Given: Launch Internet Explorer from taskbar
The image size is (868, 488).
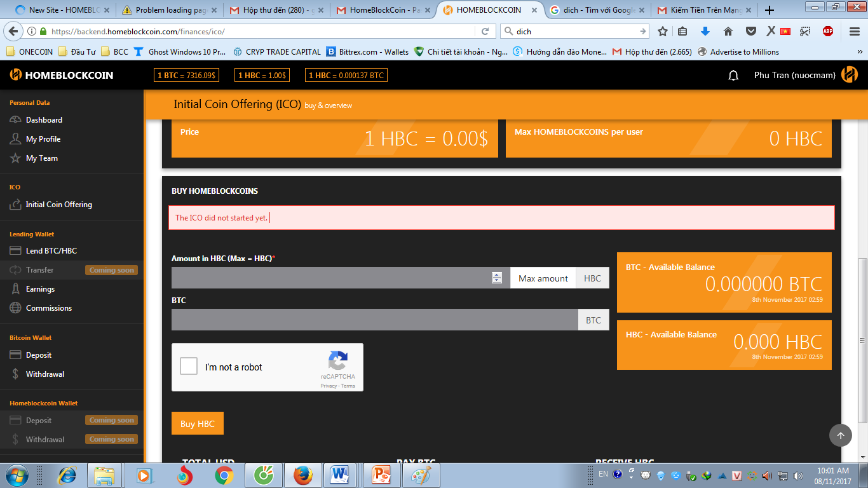Looking at the screenshot, I should [x=66, y=475].
